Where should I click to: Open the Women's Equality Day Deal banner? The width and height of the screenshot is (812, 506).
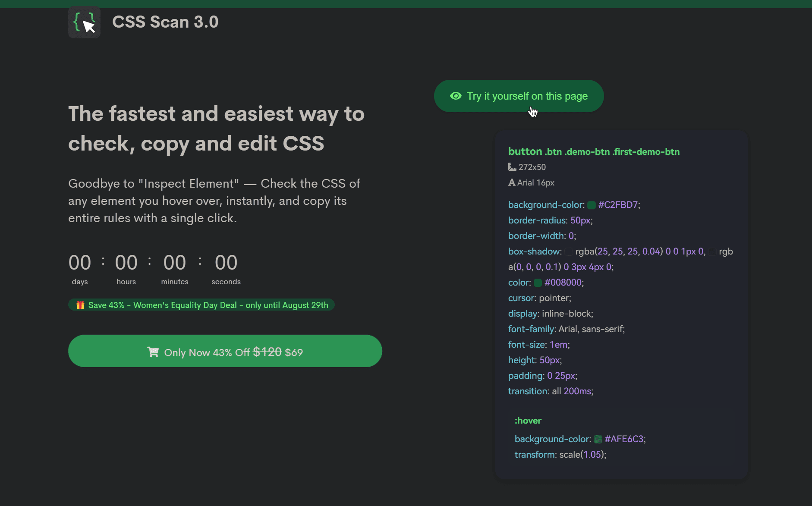pos(201,305)
